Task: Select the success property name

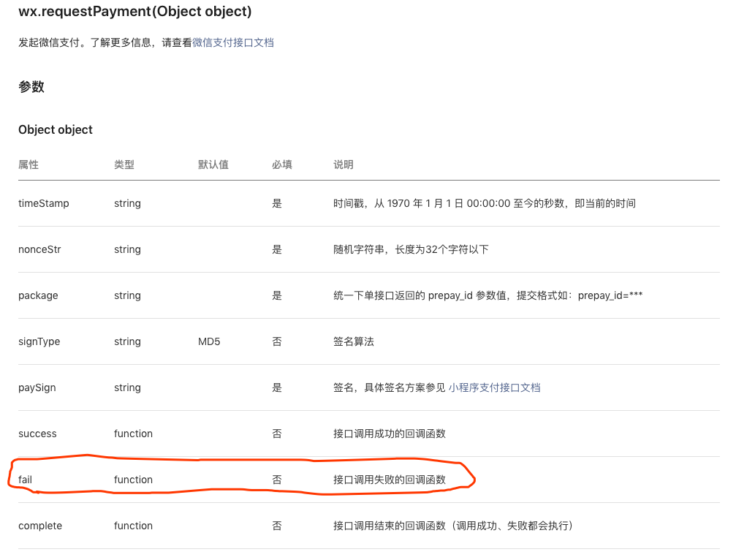Action: [37, 434]
